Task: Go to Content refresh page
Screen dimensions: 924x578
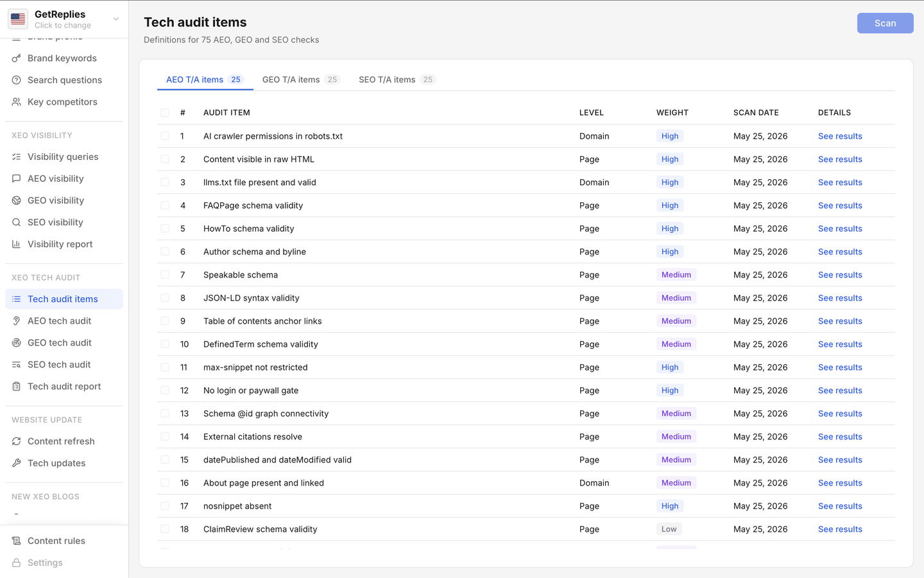Action: (64, 441)
